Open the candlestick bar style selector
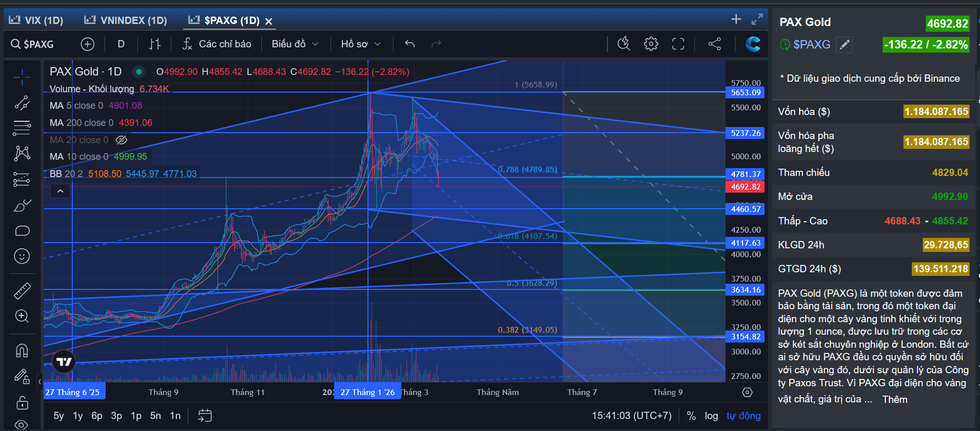Image resolution: width=980 pixels, height=431 pixels. point(155,44)
